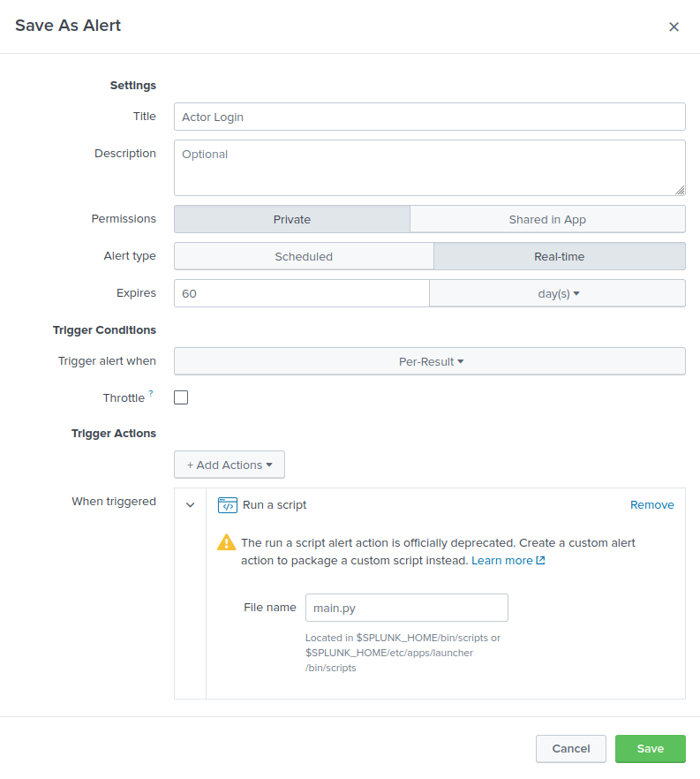700x779 pixels.
Task: Remove the Run a script action
Action: pos(651,504)
